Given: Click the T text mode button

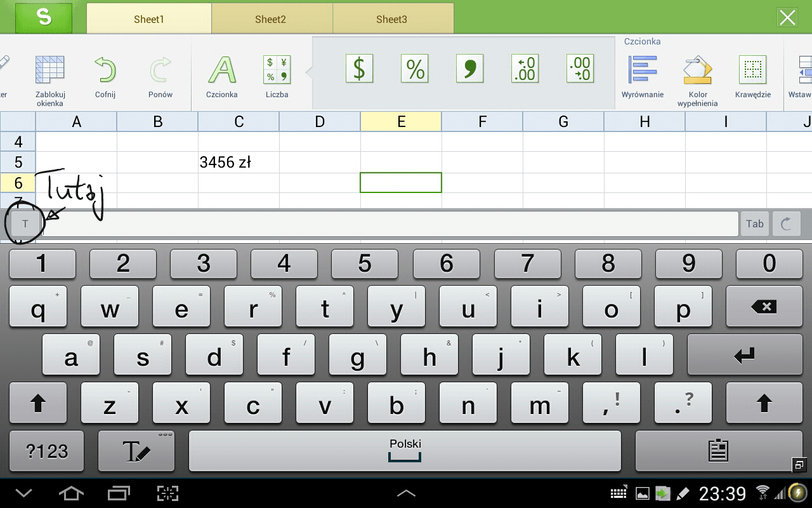Looking at the screenshot, I should tap(25, 224).
